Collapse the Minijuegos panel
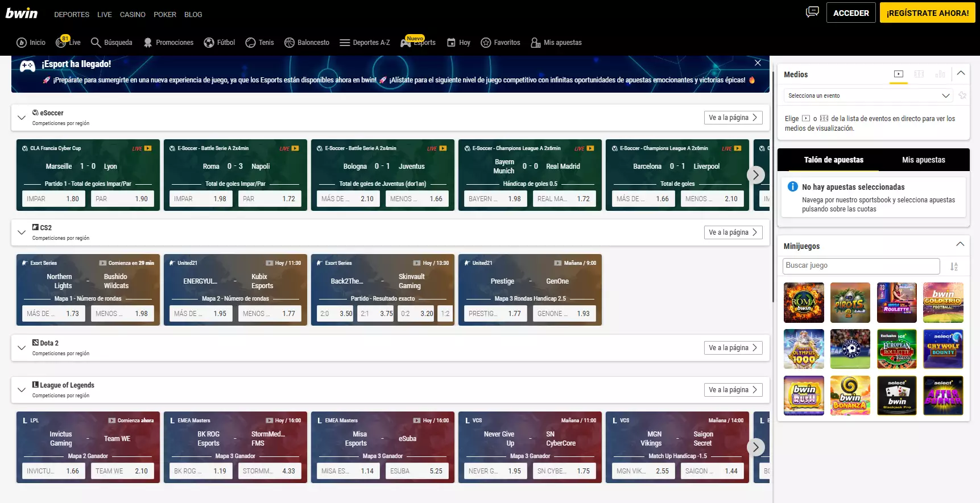This screenshot has width=980, height=503. [960, 244]
